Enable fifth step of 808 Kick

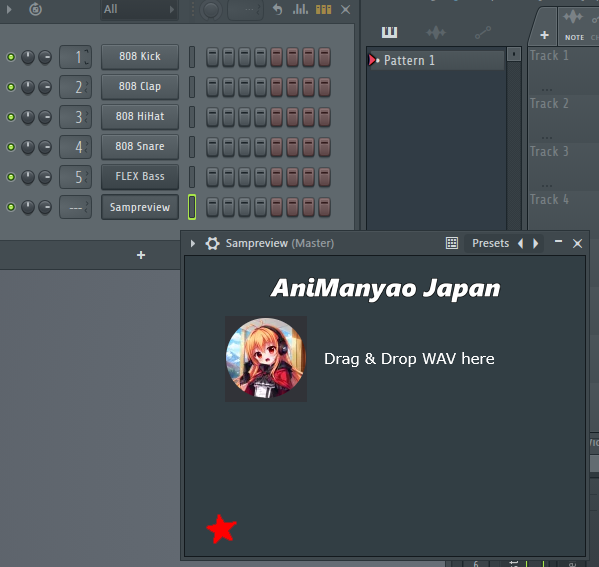click(277, 57)
